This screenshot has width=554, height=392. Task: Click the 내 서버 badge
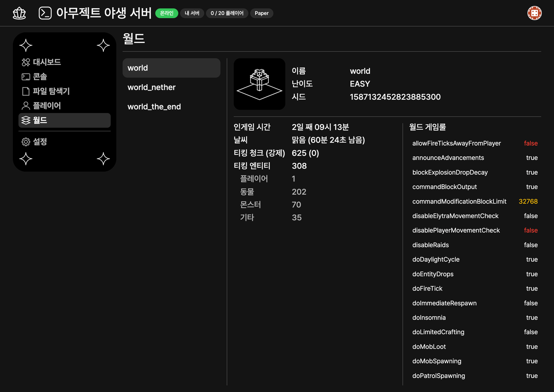click(192, 13)
